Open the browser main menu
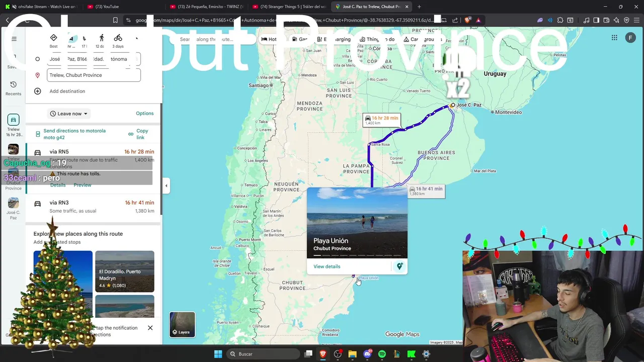 (637, 20)
